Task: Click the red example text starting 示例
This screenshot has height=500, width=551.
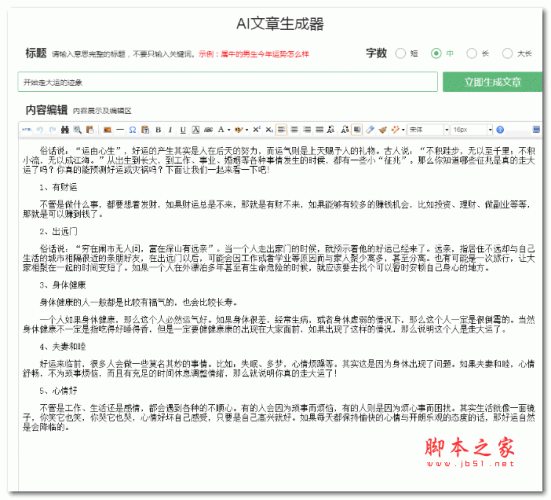Action: tap(254, 54)
